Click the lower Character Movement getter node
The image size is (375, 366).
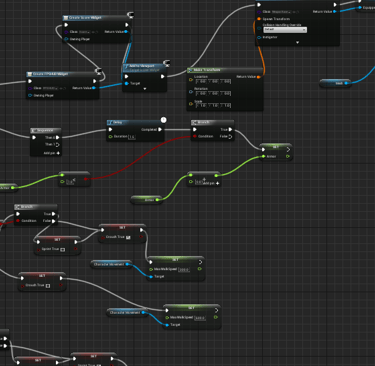tap(127, 313)
